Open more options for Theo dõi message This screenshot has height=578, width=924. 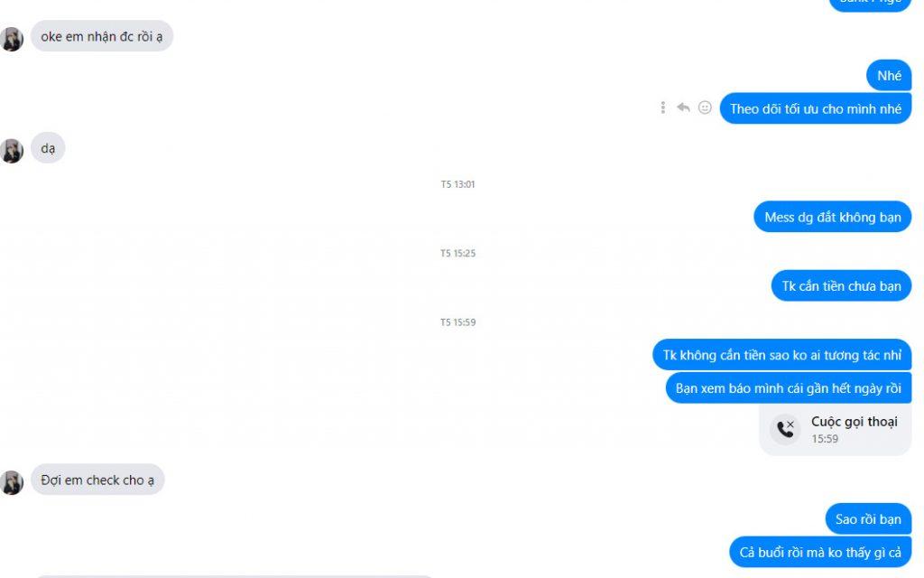pyautogui.click(x=663, y=107)
